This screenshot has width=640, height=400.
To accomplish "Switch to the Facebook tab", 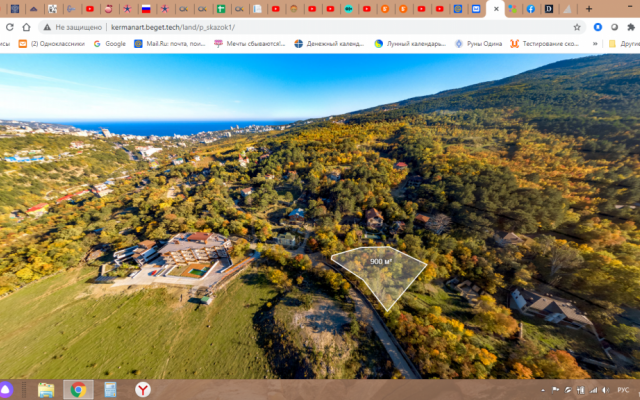I will 531,9.
